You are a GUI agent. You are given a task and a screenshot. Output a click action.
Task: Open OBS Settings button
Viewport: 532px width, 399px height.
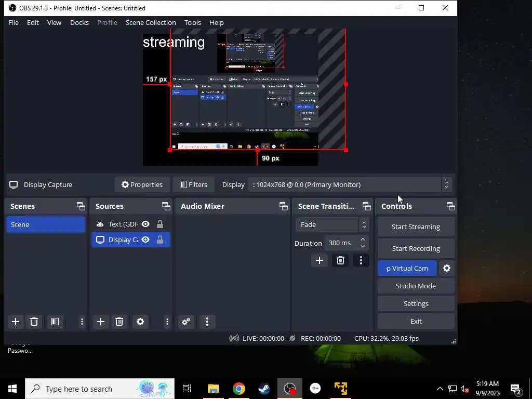coord(416,303)
